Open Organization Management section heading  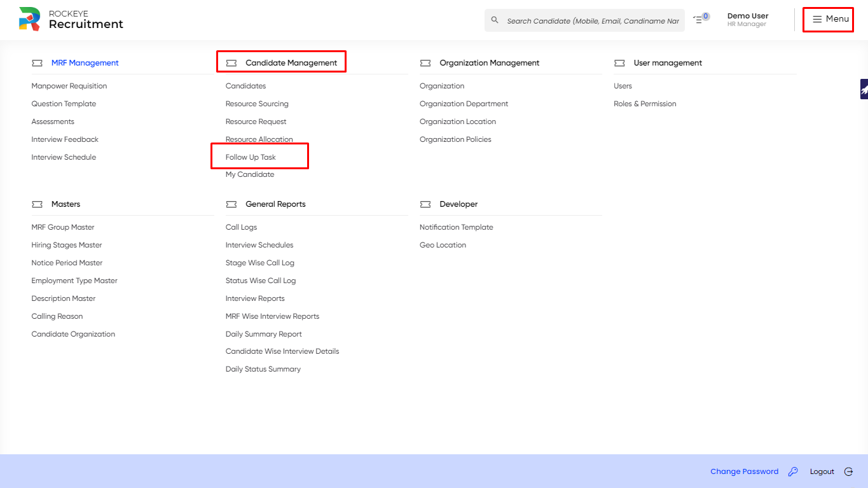489,63
